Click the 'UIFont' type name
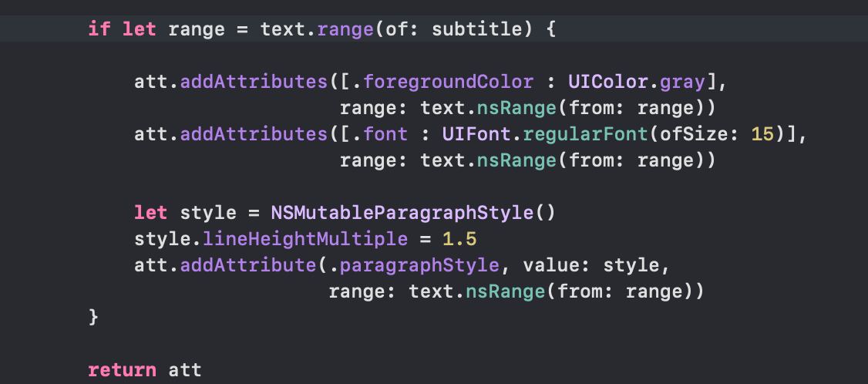This screenshot has width=868, height=384. [x=476, y=134]
